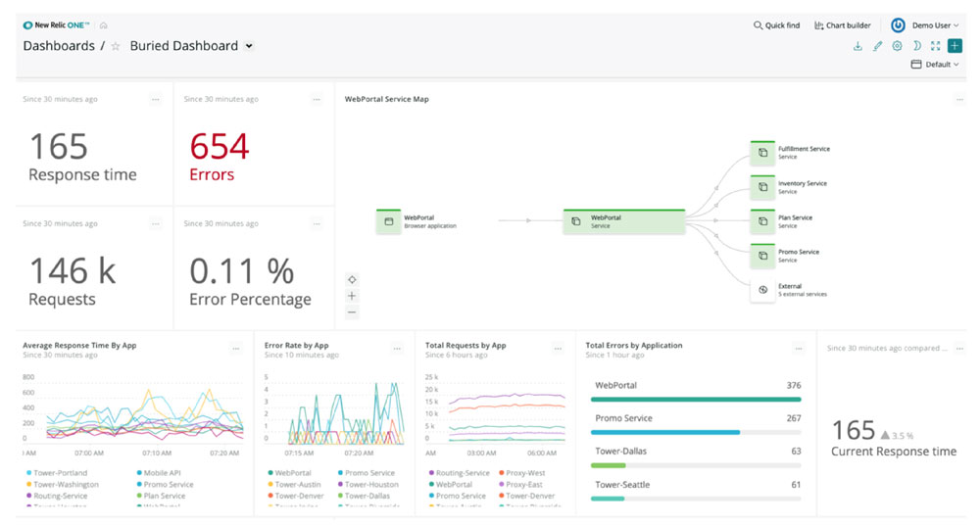Open Current Response time widget options
The width and height of the screenshot is (980, 526).
(959, 349)
